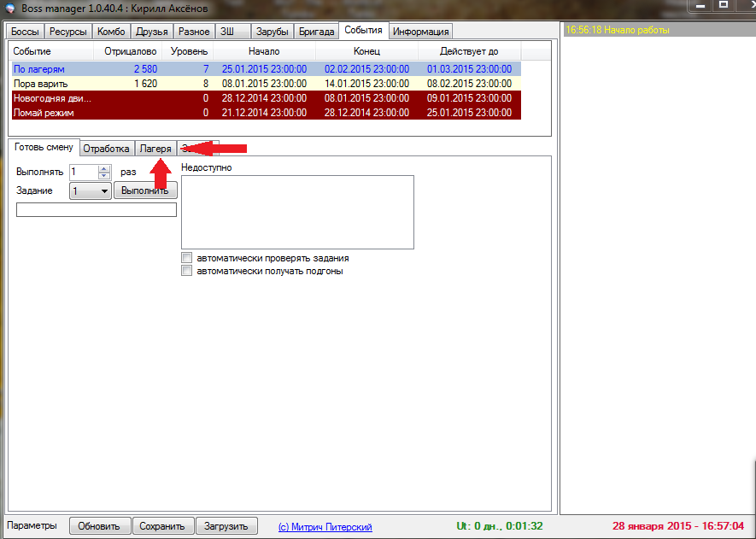
Task: Click the Загрузить button
Action: (226, 526)
